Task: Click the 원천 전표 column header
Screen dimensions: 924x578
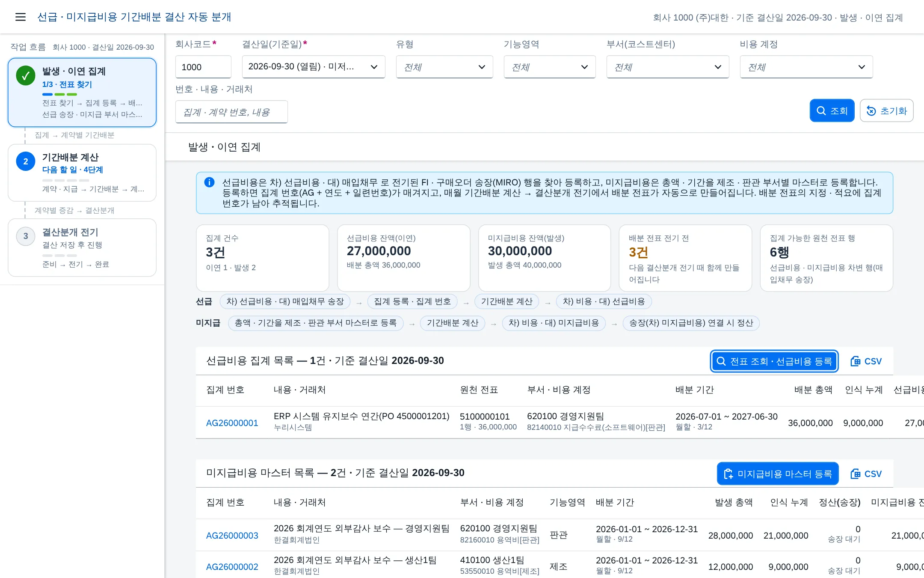Action: 479,390
